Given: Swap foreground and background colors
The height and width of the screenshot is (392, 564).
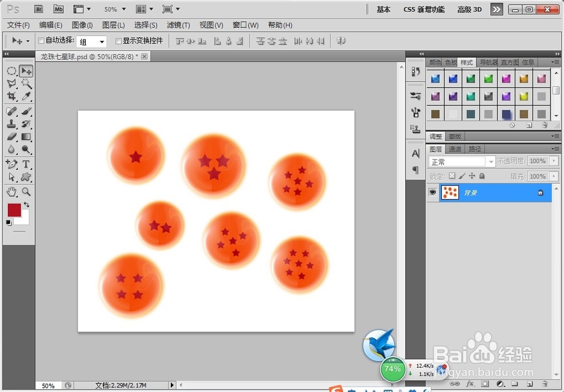Looking at the screenshot, I should click(27, 204).
